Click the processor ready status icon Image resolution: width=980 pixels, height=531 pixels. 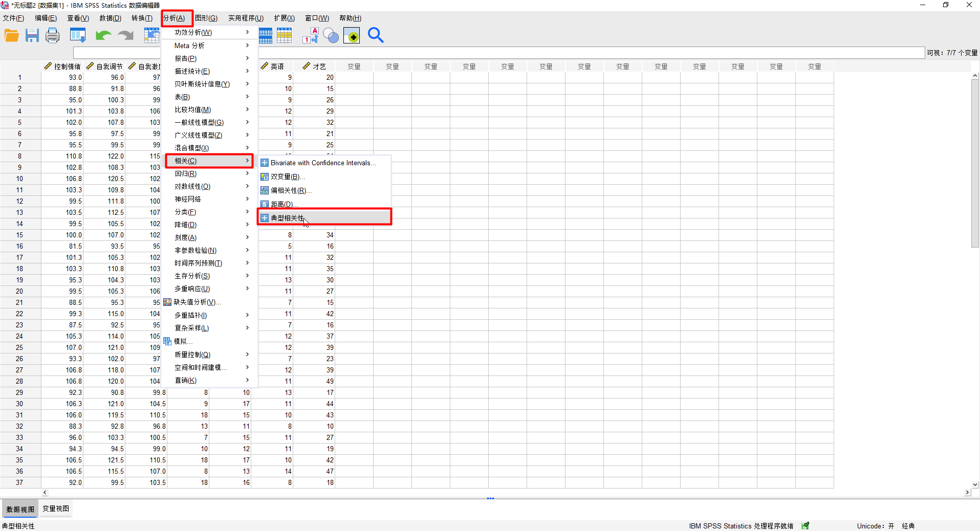click(805, 526)
